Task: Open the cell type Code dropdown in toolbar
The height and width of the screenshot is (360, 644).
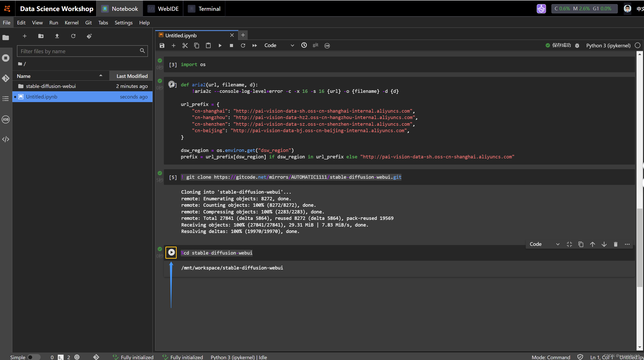Action: (279, 46)
